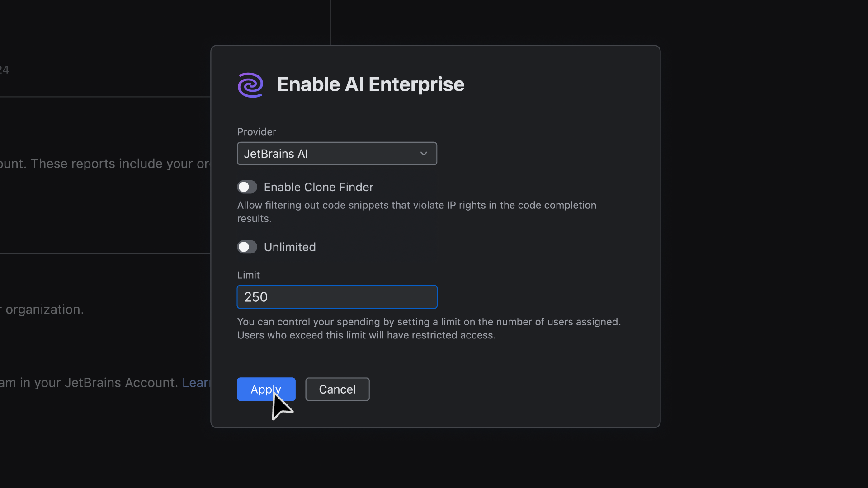Turn on the Unlimited switch

pos(247,247)
